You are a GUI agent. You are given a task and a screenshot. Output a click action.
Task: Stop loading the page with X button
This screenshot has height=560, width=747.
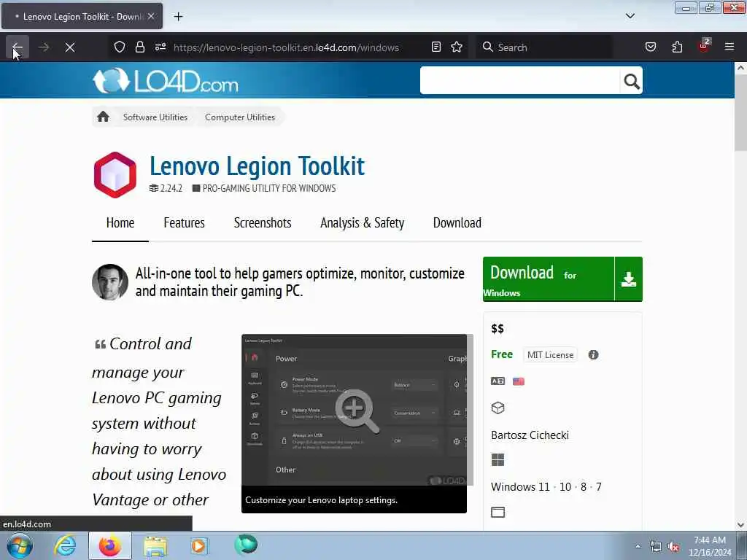coord(69,47)
